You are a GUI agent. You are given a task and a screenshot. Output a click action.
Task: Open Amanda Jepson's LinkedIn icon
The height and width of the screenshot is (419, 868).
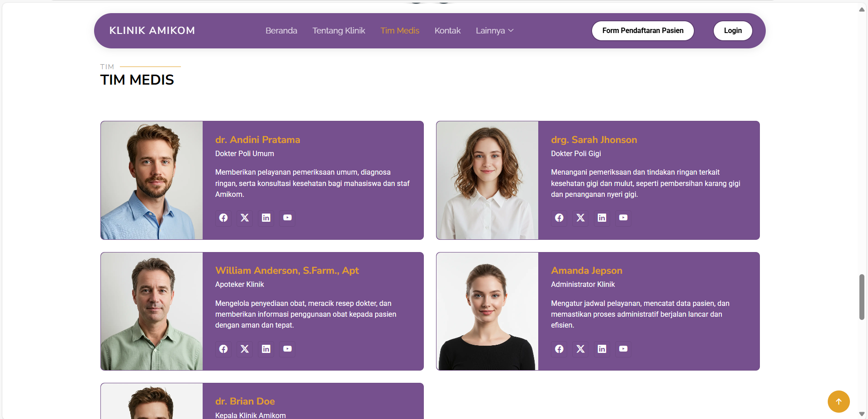pos(602,349)
